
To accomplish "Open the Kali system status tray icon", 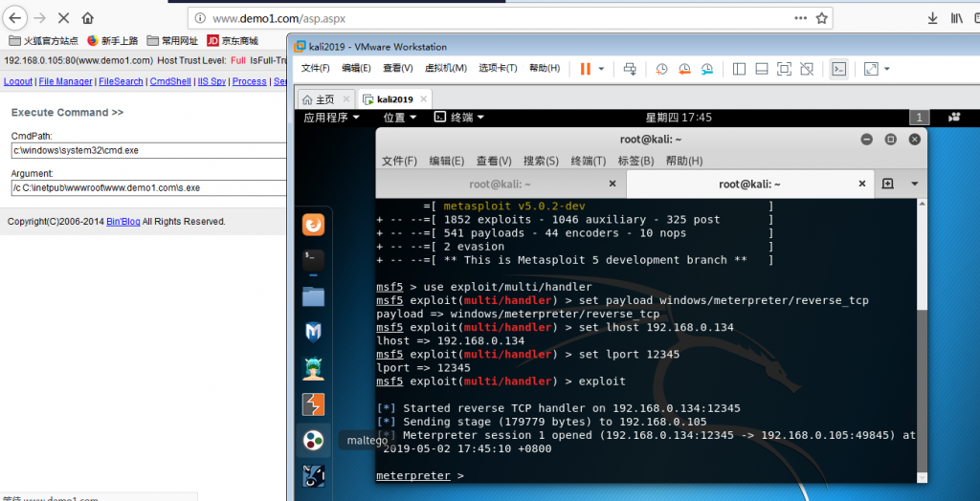I will point(954,118).
